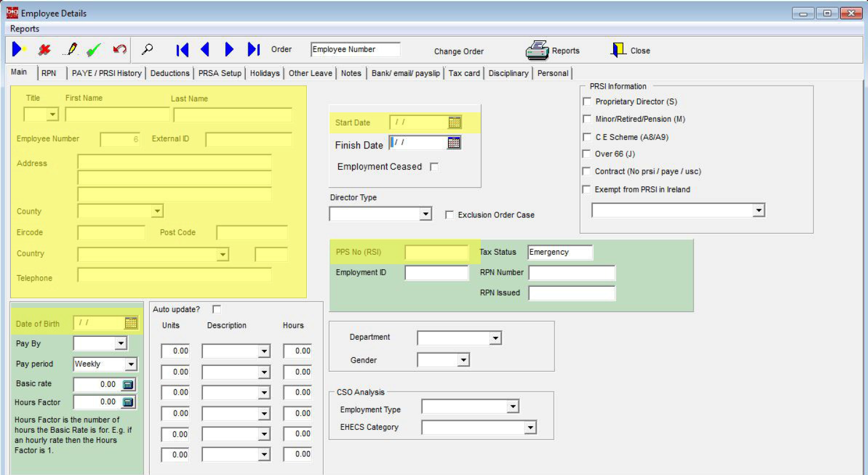
Task: Click the magnifying glass Search icon
Action: (x=147, y=49)
